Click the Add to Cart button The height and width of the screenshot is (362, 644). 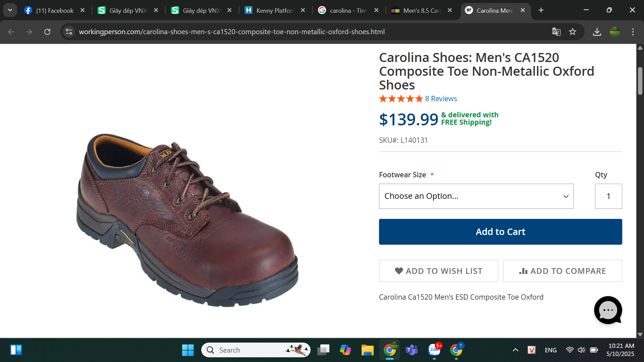coord(500,232)
